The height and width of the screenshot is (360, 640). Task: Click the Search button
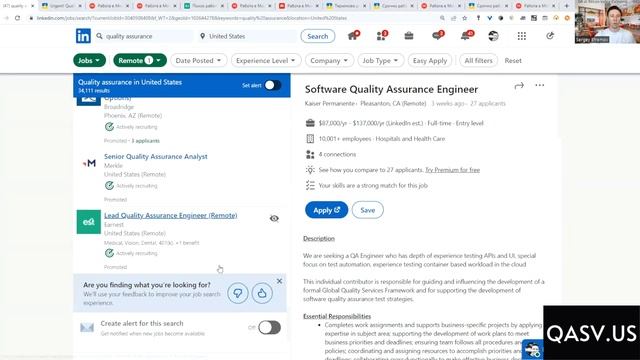(x=318, y=36)
